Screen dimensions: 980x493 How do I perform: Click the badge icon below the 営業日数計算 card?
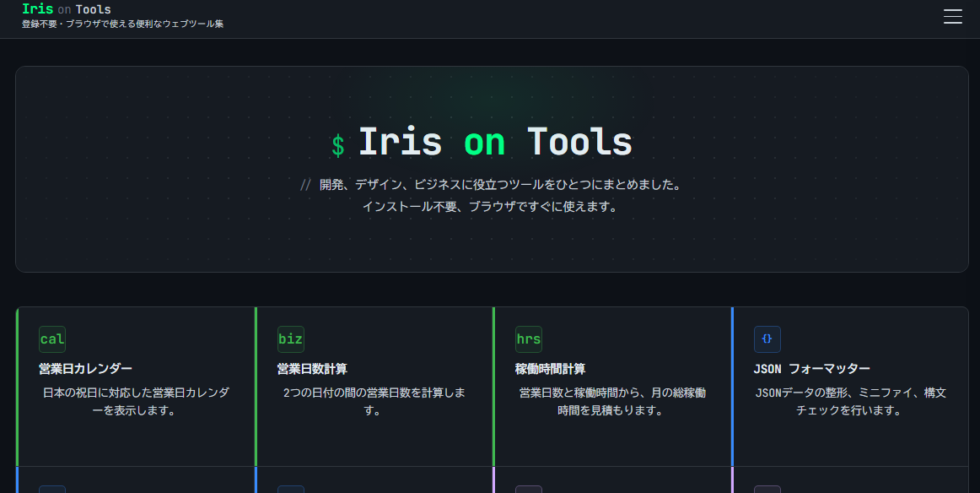pos(290,490)
